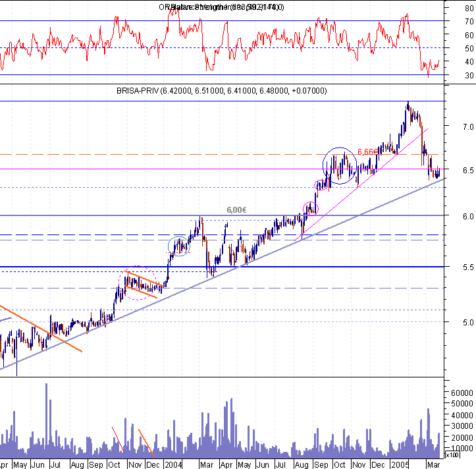Select the 30 label on RSI axis
Image resolution: width=476 pixels, height=469 pixels.
[469, 75]
